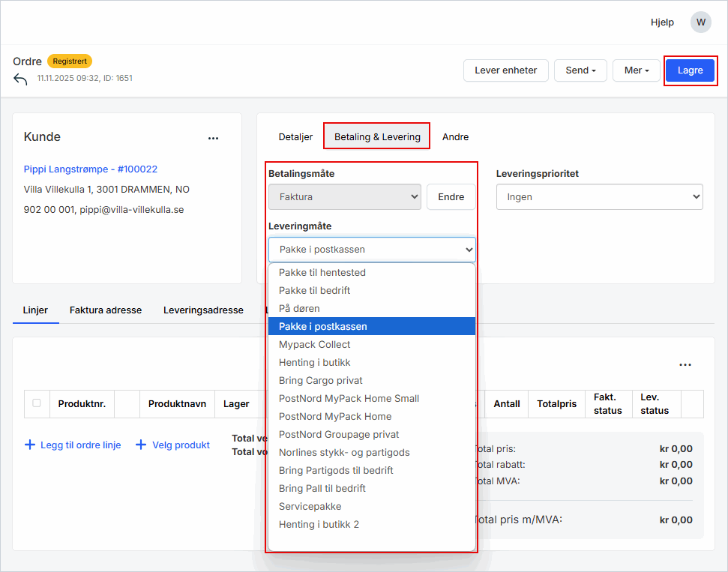Click the back arrow under Ordre
The height and width of the screenshot is (572, 728).
point(20,79)
